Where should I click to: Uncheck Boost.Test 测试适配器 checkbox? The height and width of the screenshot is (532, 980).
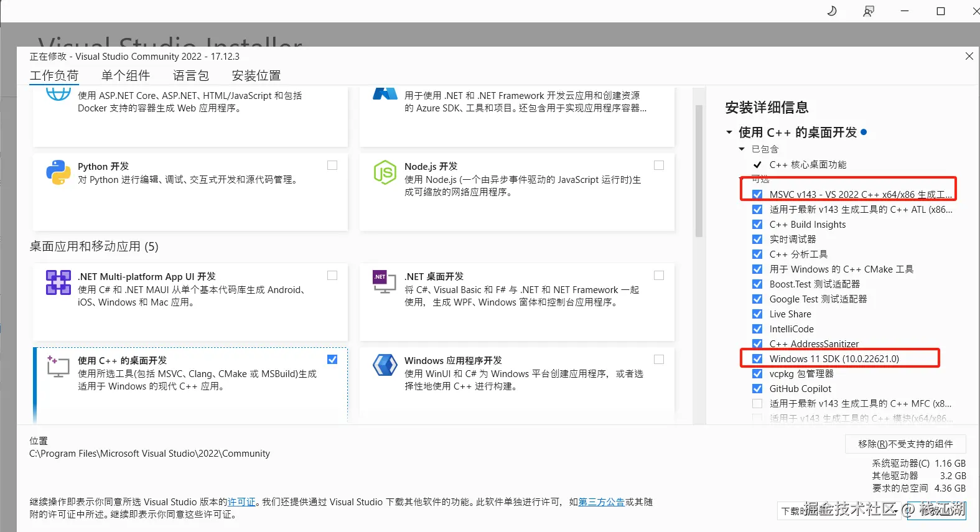757,284
